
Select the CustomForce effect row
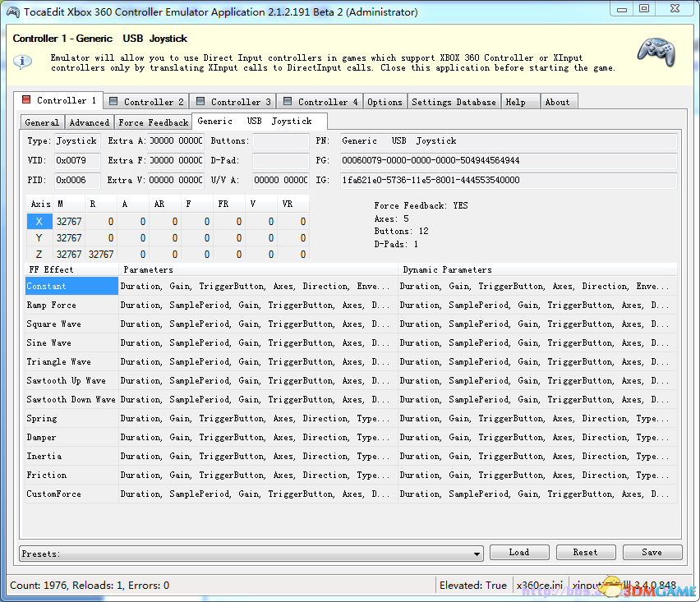click(x=352, y=494)
